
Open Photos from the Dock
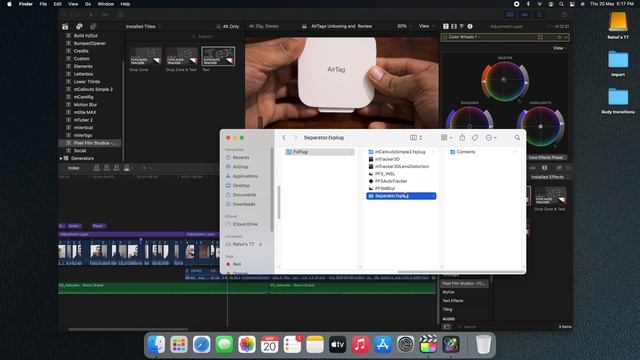click(x=247, y=344)
